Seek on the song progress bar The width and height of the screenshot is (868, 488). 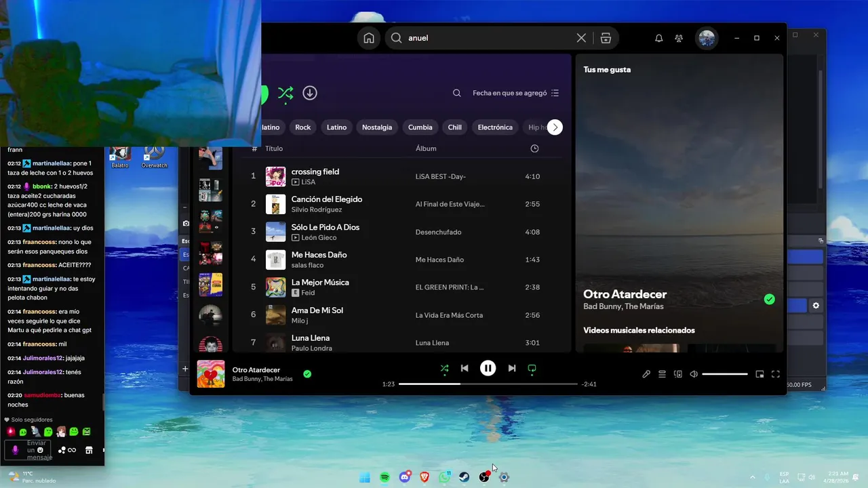tap(488, 384)
